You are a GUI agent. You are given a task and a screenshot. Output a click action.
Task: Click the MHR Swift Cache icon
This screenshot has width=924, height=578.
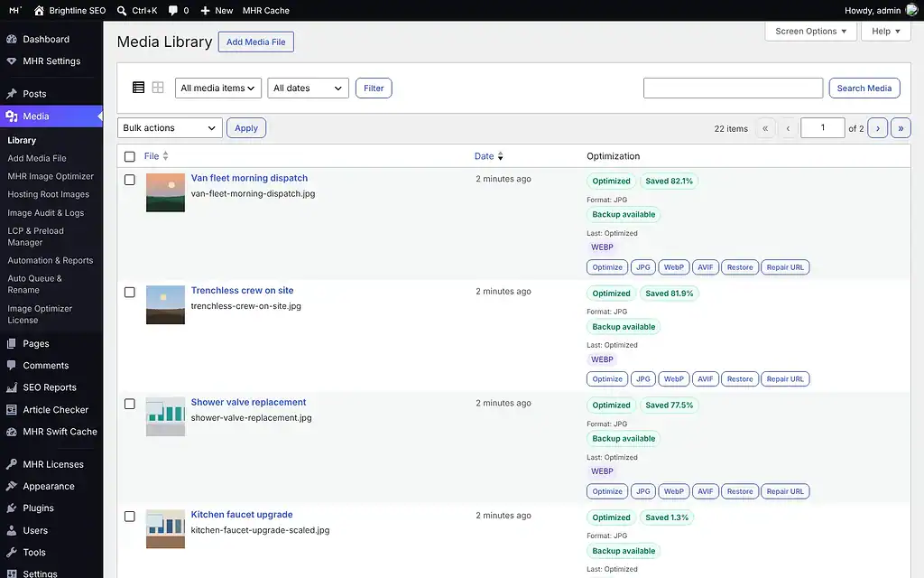click(11, 432)
